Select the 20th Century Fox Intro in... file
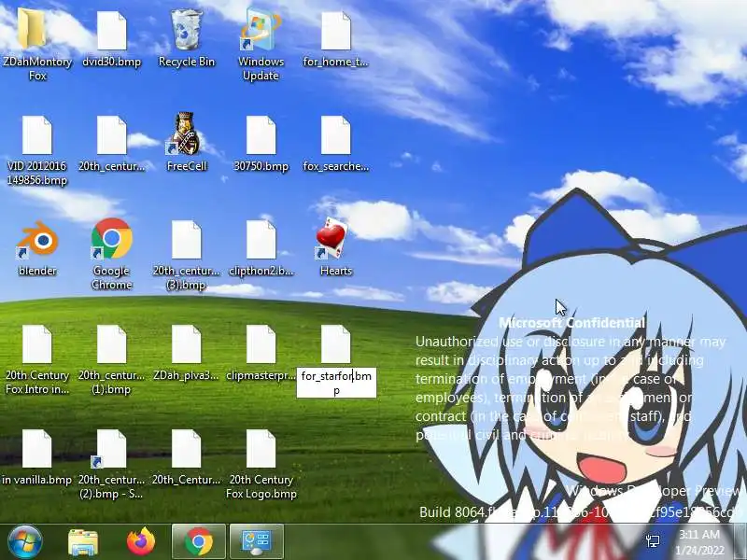The height and width of the screenshot is (560, 747). tap(36, 344)
